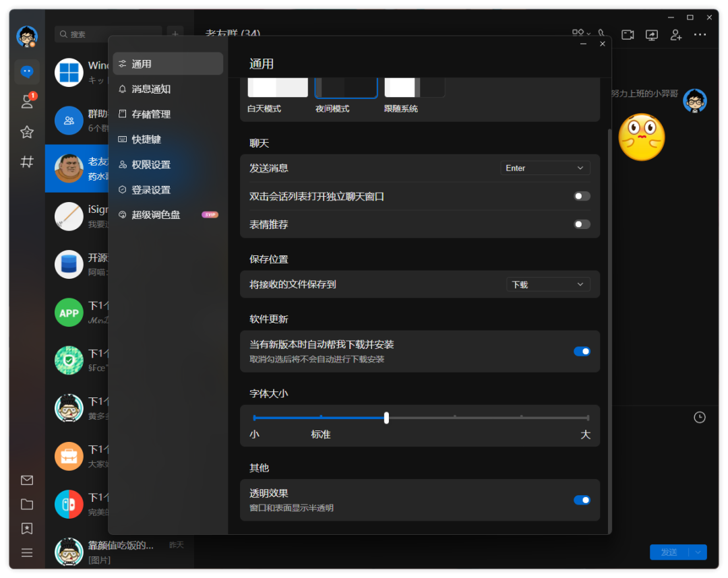The width and height of the screenshot is (728, 578).
Task: Share screen from chat header icon
Action: point(652,35)
